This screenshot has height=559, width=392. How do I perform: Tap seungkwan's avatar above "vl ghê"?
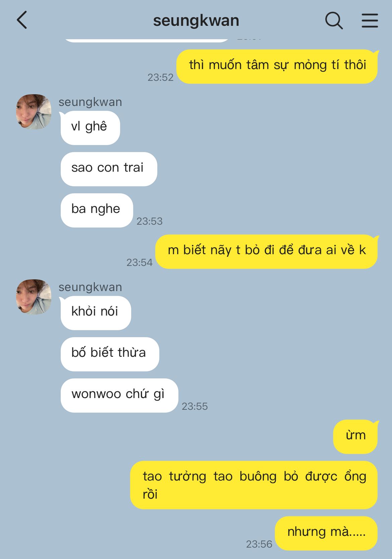pyautogui.click(x=34, y=111)
